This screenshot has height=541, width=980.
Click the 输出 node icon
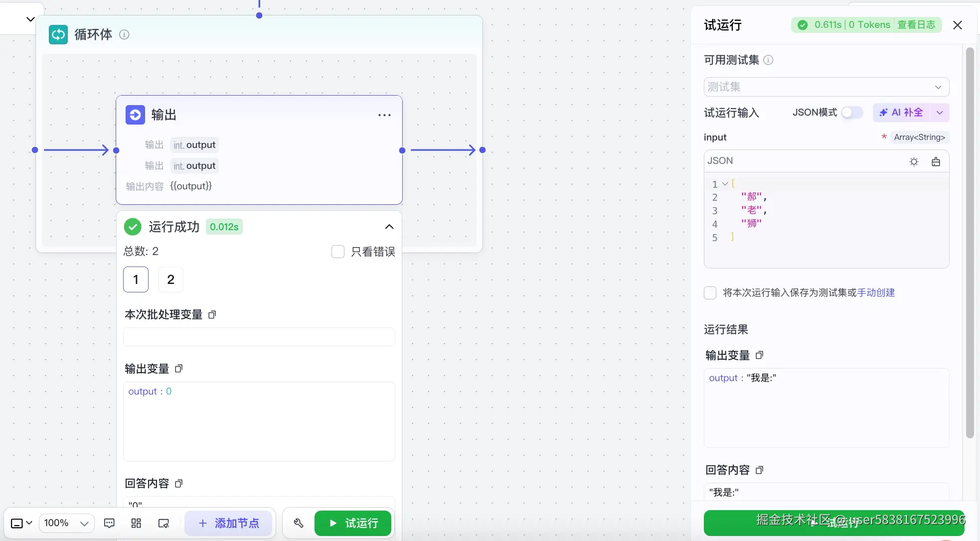point(135,115)
